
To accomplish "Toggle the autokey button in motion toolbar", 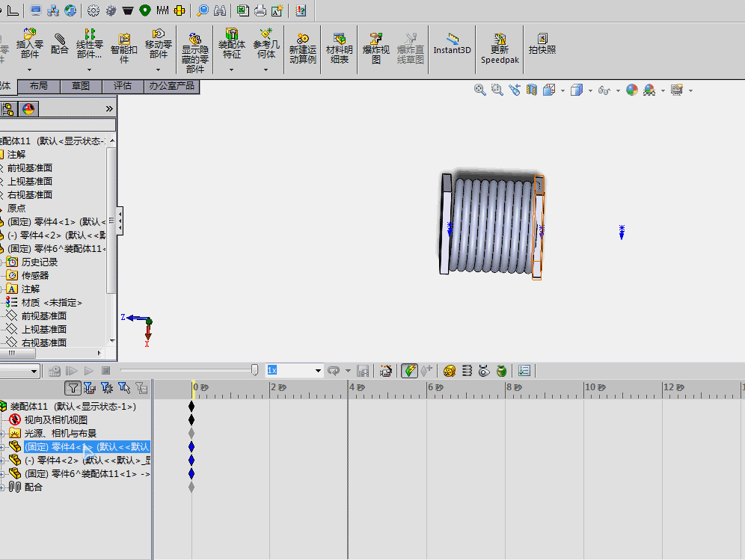I will tap(409, 371).
